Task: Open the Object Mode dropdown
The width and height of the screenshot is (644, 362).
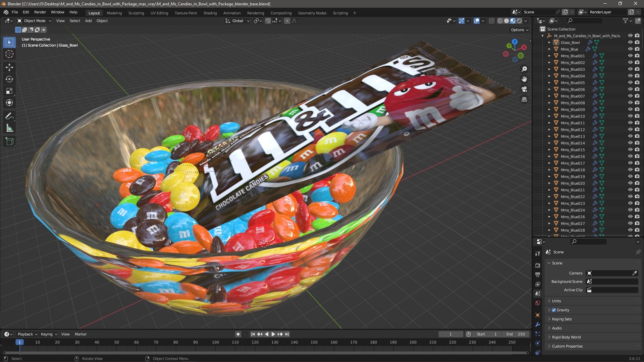Action: 35,21
